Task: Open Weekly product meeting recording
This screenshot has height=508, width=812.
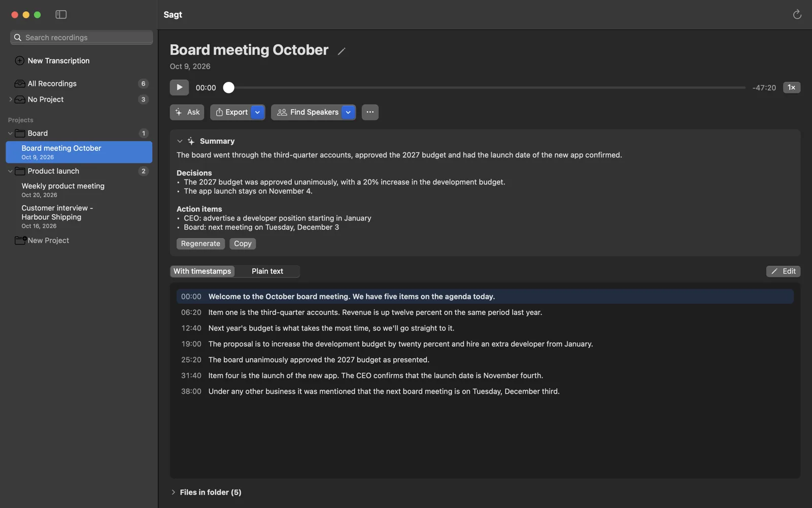Action: pos(79,190)
